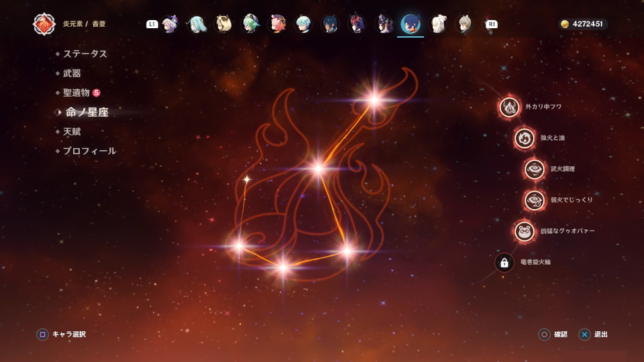The image size is (644, 362).
Task: Switch to the short light-blue-haired character portrait
Action: [303, 24]
